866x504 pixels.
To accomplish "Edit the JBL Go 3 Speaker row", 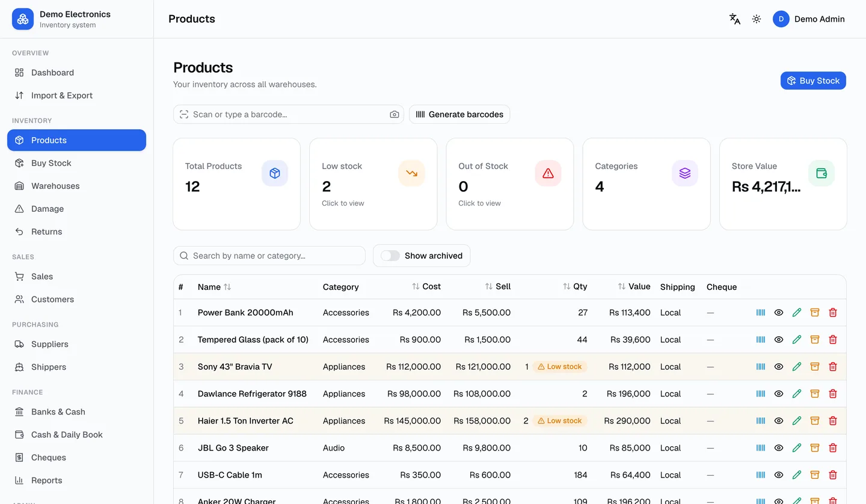I will 797,448.
